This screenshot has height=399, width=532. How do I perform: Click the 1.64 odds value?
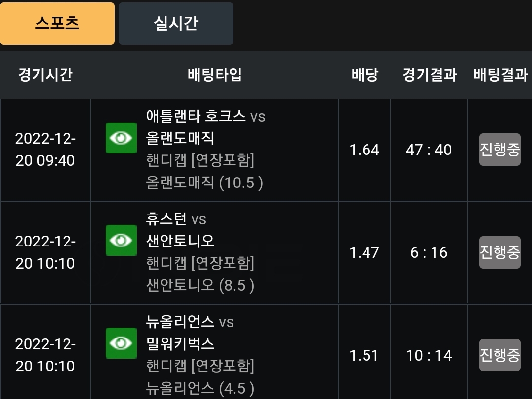coord(365,150)
